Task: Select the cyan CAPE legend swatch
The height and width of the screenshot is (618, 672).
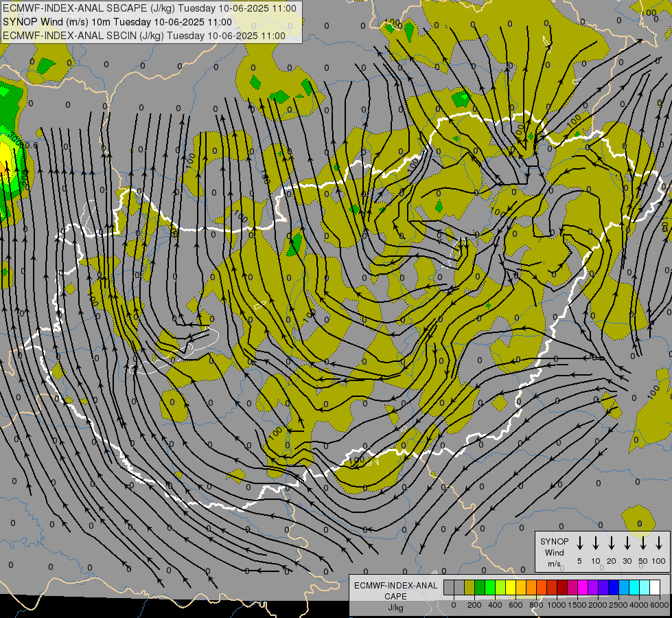Action: [634, 587]
